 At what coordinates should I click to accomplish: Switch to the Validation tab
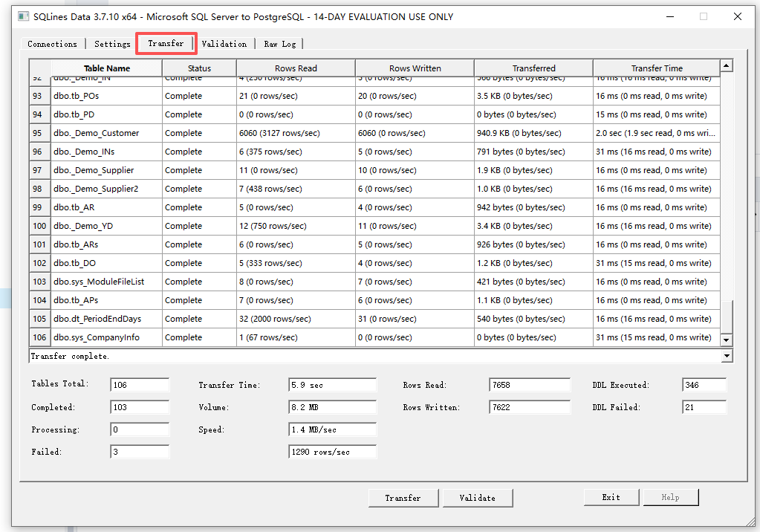coord(224,44)
